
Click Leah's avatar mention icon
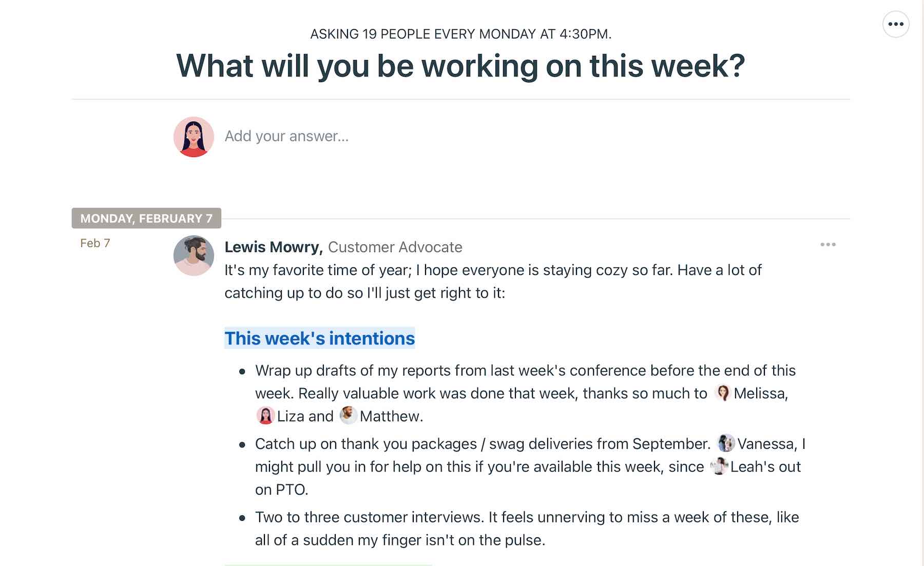point(719,466)
